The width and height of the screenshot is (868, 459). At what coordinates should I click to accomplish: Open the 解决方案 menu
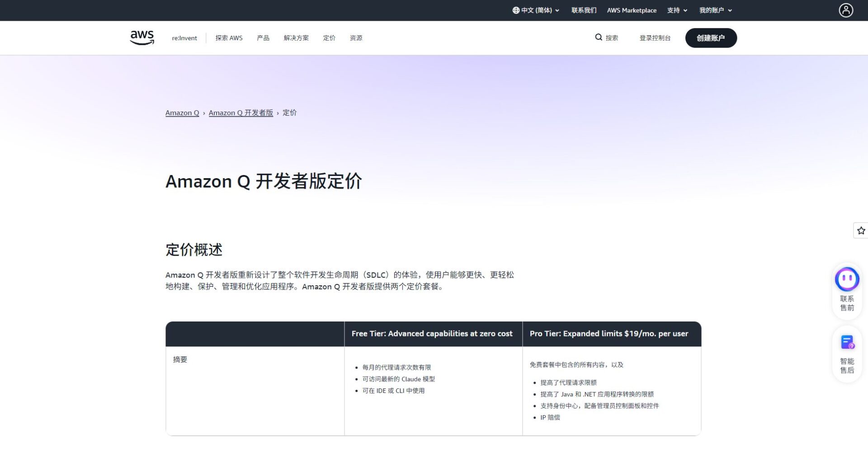(296, 38)
